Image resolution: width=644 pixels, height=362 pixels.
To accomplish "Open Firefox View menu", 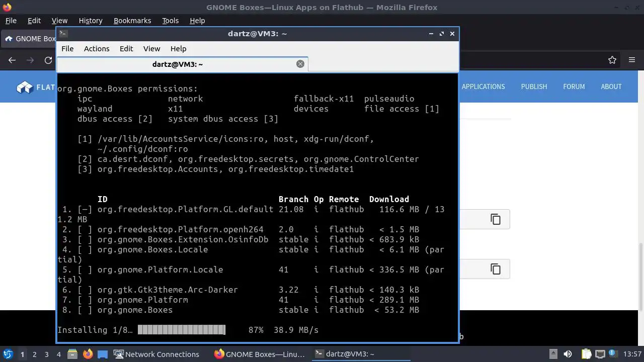I will [x=59, y=21].
